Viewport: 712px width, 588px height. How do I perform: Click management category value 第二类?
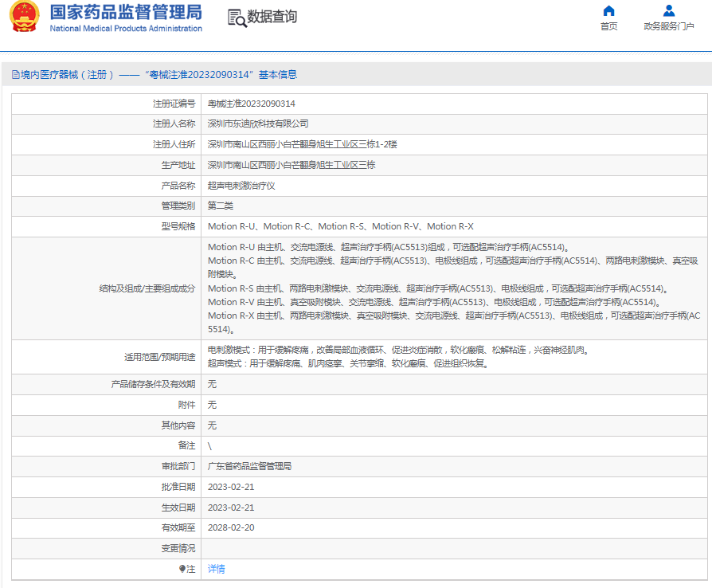pos(221,206)
